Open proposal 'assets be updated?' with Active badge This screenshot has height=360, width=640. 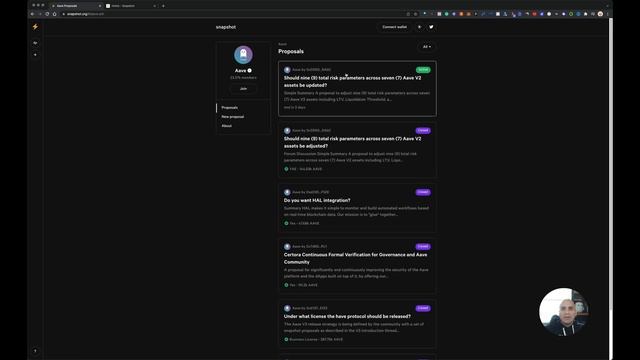[x=357, y=89]
